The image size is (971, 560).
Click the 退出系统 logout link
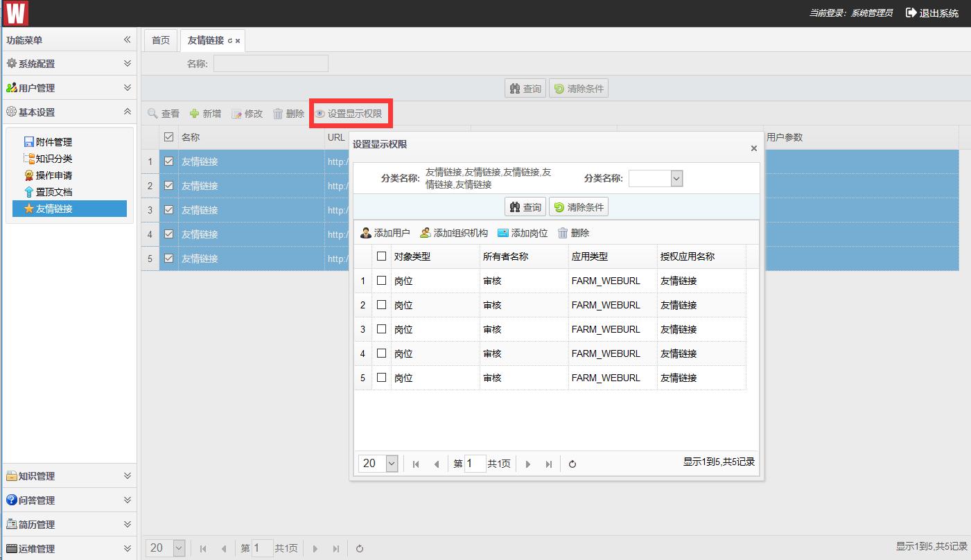coord(932,12)
